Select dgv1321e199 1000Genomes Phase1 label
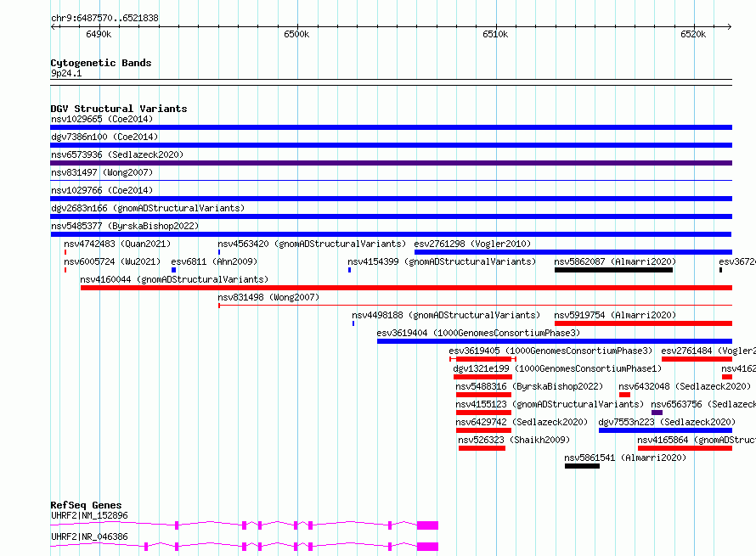 pyautogui.click(x=557, y=368)
